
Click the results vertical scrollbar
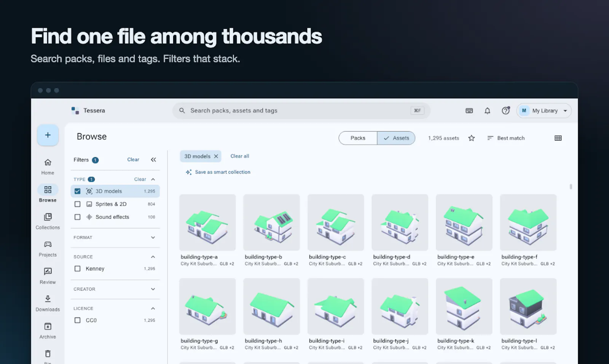[571, 187]
